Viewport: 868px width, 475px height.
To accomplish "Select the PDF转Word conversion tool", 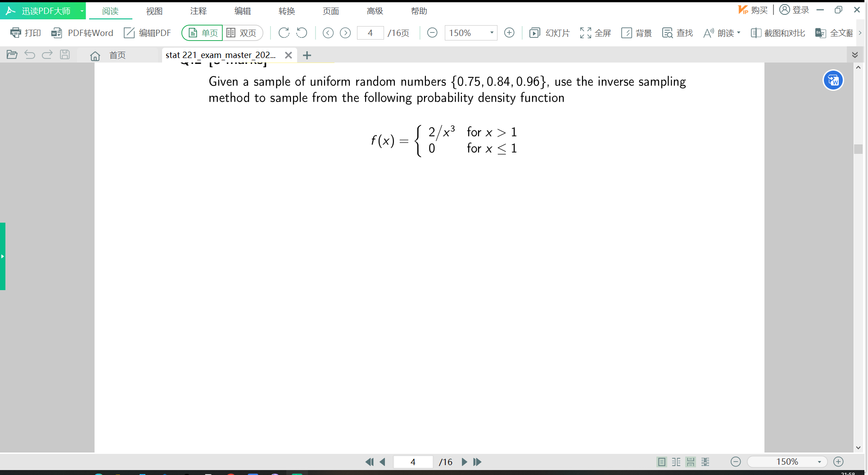I will (82, 32).
